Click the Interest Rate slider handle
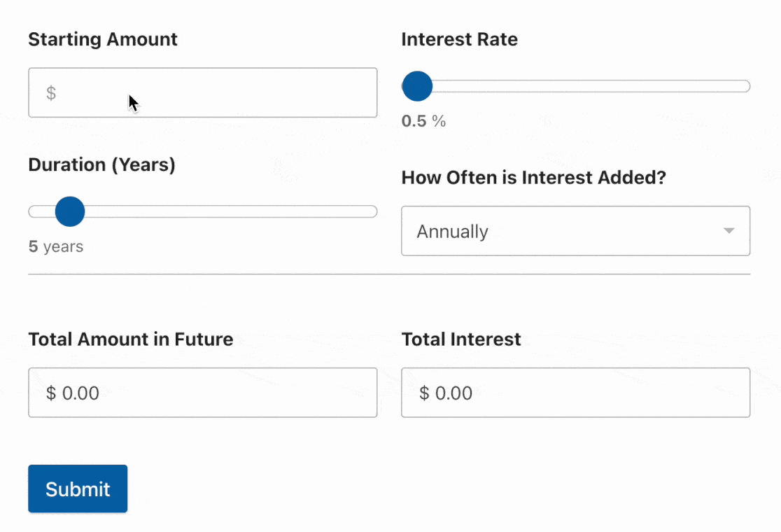Image resolution: width=781 pixels, height=532 pixels. pos(418,86)
